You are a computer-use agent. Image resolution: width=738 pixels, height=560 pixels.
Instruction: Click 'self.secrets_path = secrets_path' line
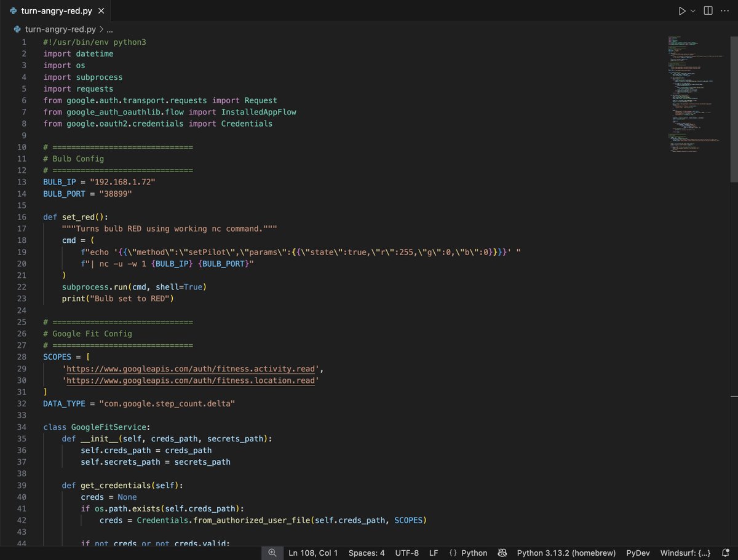coord(156,462)
